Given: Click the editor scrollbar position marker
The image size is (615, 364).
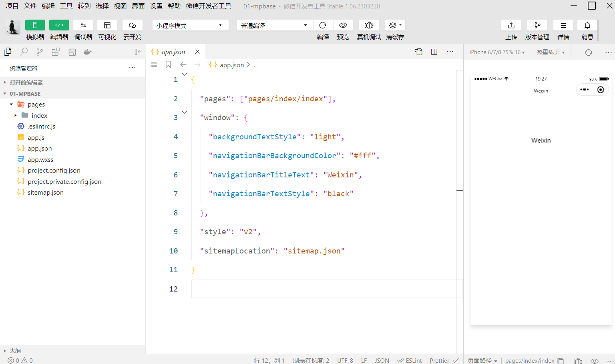Looking at the screenshot, I should point(460,190).
